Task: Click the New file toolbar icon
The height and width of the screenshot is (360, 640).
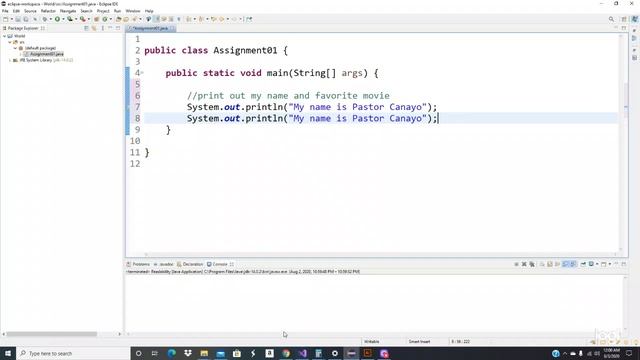Action: click(5, 19)
